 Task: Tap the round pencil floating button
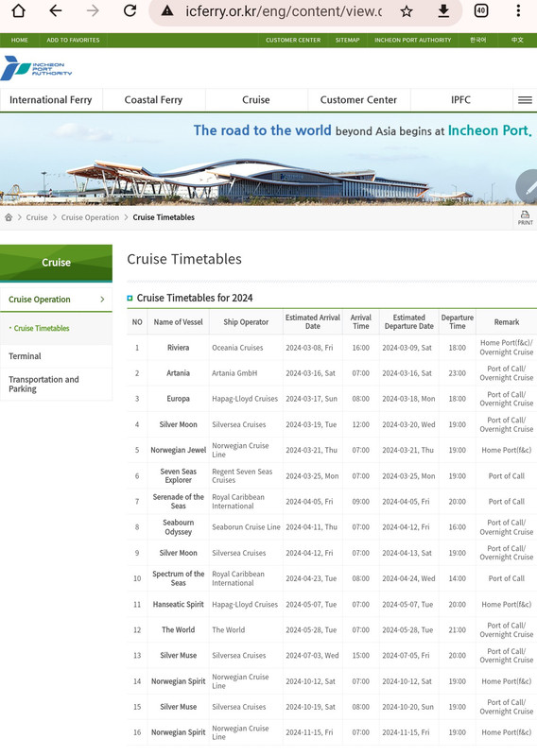[528, 187]
